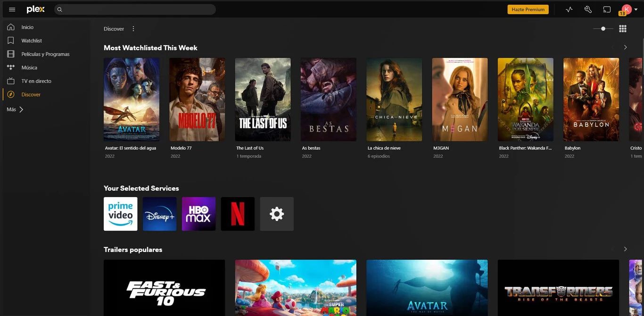The width and height of the screenshot is (644, 316).
Task: Click the 'La chica de nieve' title
Action: (x=384, y=148)
